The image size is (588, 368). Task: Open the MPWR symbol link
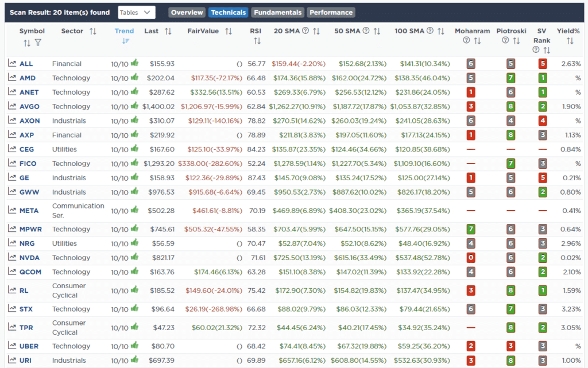point(30,229)
